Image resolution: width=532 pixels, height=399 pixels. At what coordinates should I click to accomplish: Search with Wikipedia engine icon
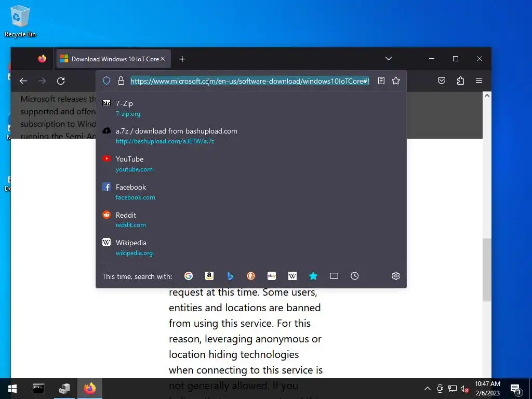pos(292,276)
